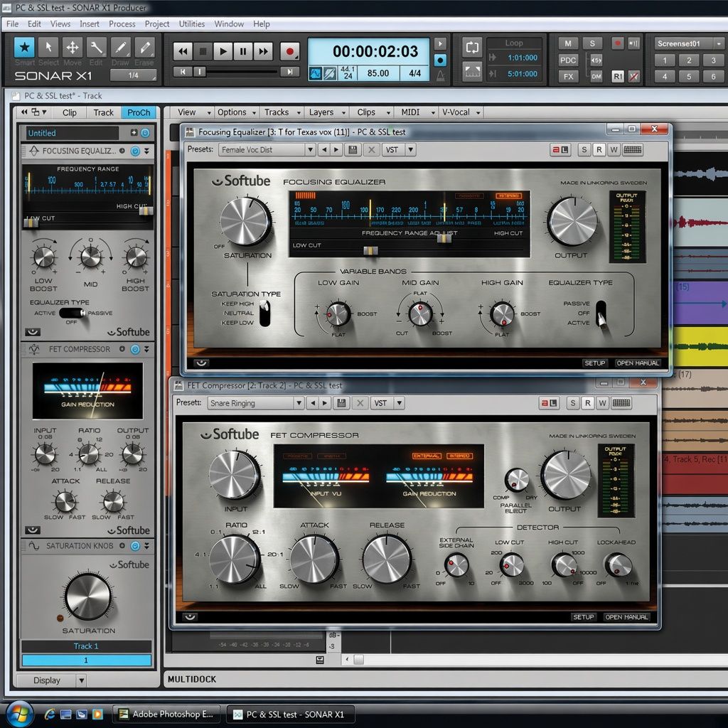Image resolution: width=728 pixels, height=728 pixels.
Task: Toggle the global FX bypass button
Action: click(568, 77)
